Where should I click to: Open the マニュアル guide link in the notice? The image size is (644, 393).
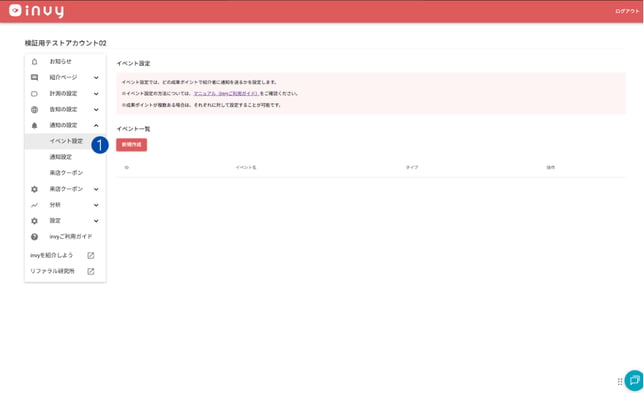click(226, 94)
